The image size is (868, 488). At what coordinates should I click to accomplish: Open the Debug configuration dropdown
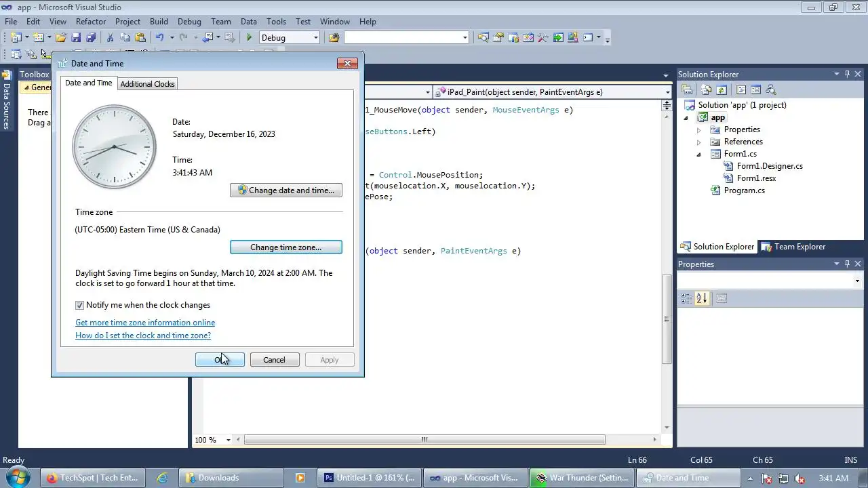click(x=315, y=38)
